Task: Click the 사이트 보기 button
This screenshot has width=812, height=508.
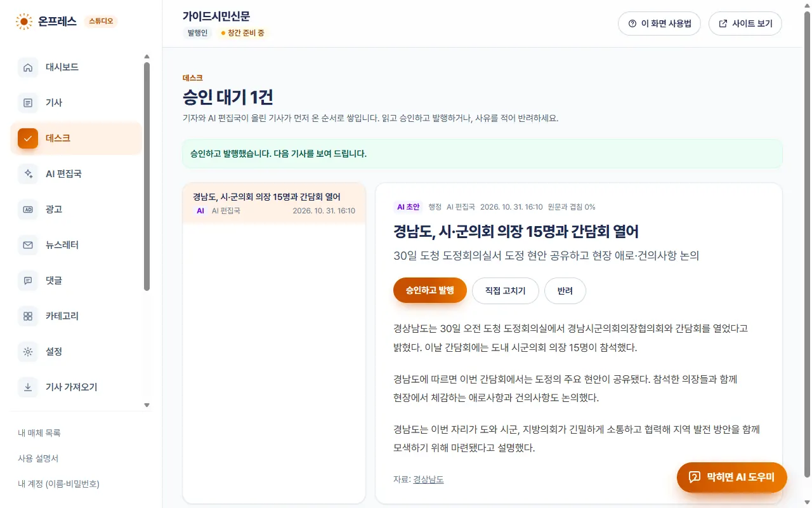Action: (745, 23)
